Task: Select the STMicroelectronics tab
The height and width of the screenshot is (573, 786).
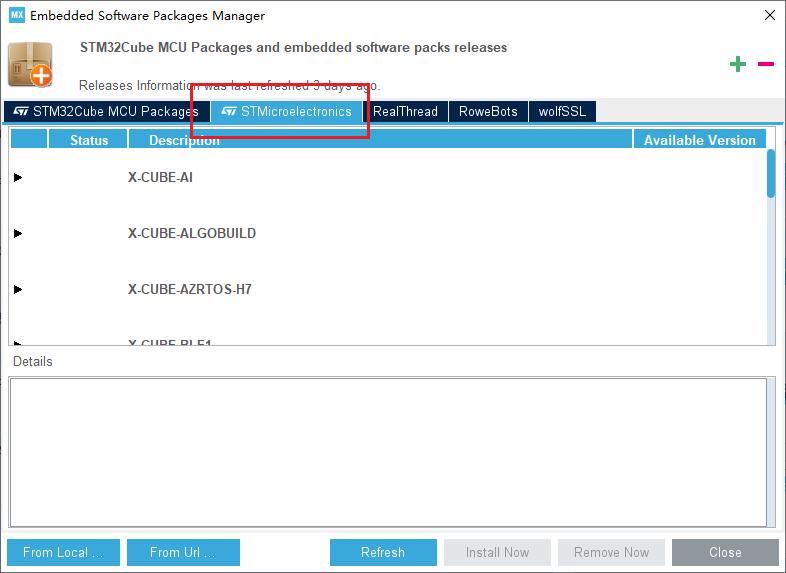Action: (x=286, y=111)
